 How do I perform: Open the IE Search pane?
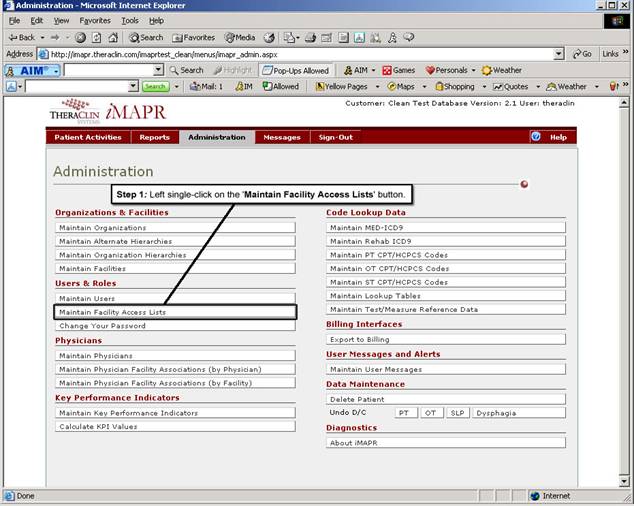tap(146, 38)
